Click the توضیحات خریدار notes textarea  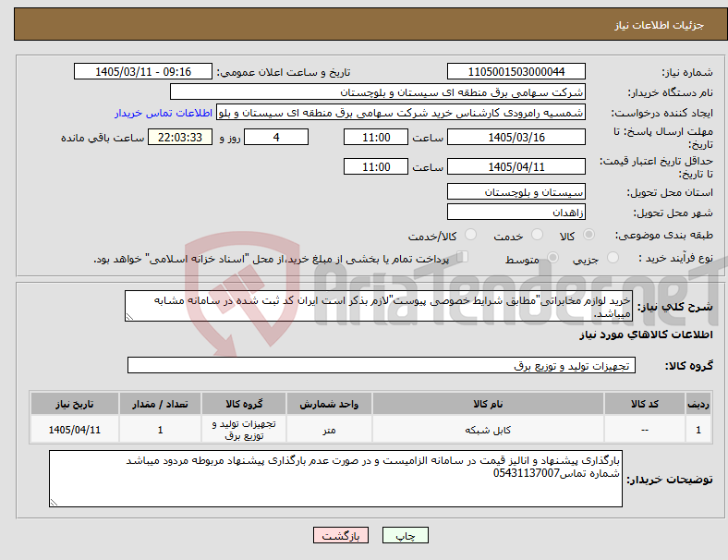point(335,479)
